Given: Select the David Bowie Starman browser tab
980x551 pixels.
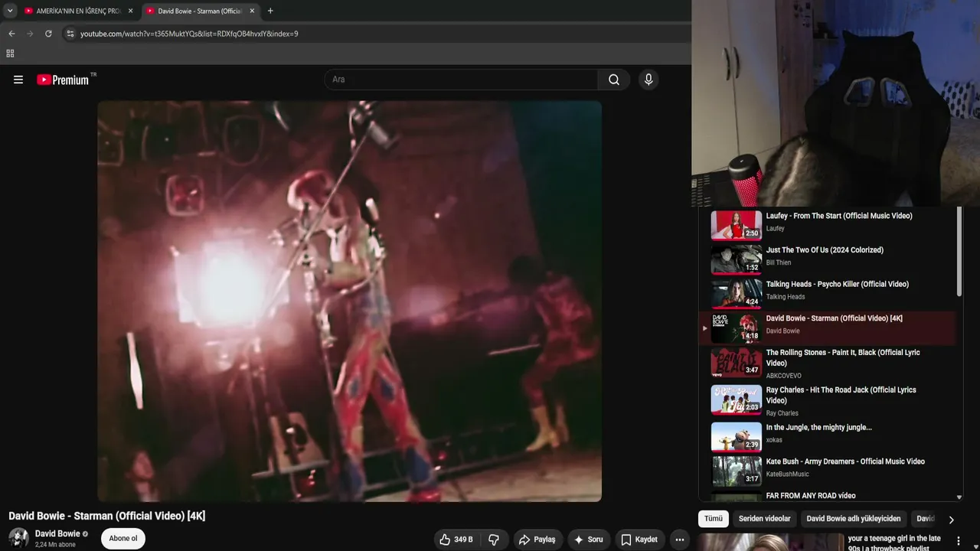Looking at the screenshot, I should point(201,11).
